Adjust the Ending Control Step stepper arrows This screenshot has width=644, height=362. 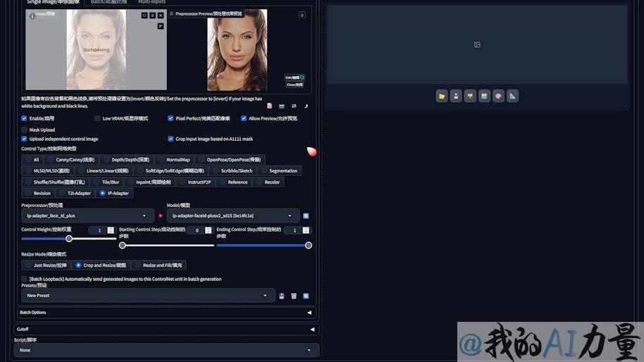coord(306,230)
